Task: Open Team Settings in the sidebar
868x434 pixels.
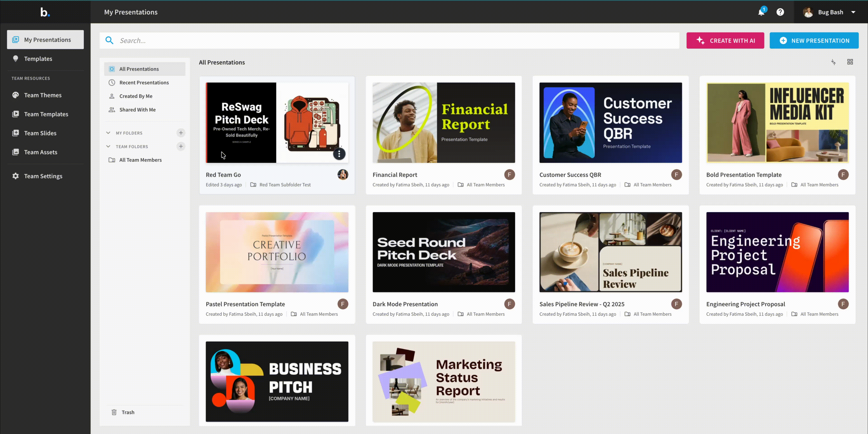Action: pyautogui.click(x=45, y=176)
